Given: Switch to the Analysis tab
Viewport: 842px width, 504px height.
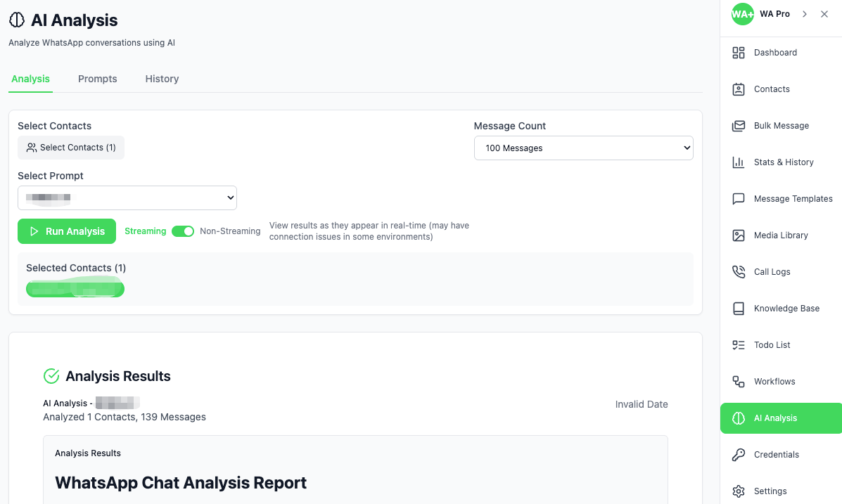Looking at the screenshot, I should click(31, 79).
